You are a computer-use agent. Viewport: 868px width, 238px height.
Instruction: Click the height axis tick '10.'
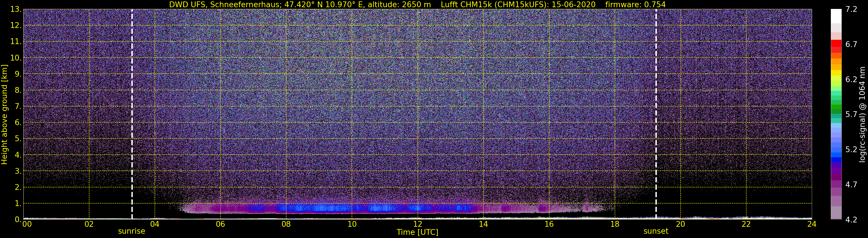tap(16, 58)
